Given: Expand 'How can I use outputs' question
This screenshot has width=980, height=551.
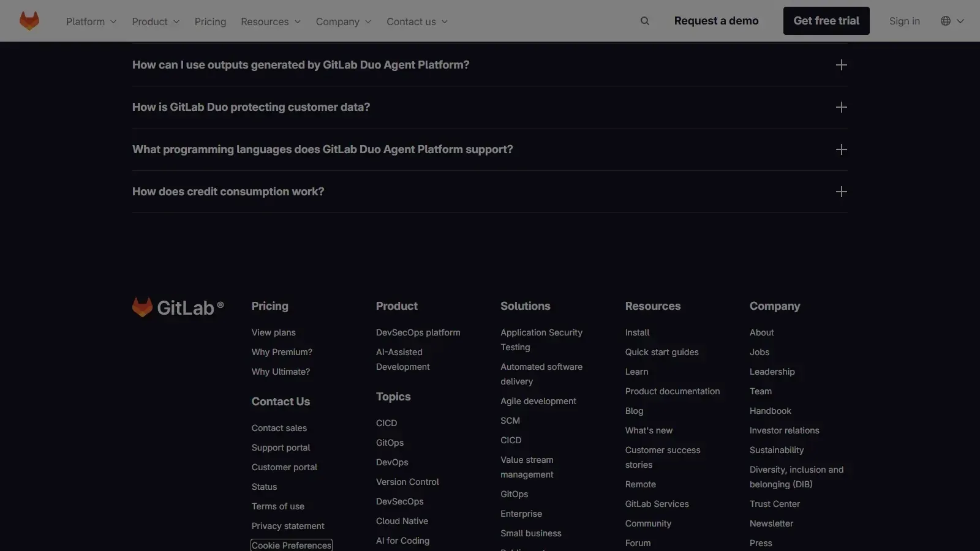Looking at the screenshot, I should tap(490, 65).
